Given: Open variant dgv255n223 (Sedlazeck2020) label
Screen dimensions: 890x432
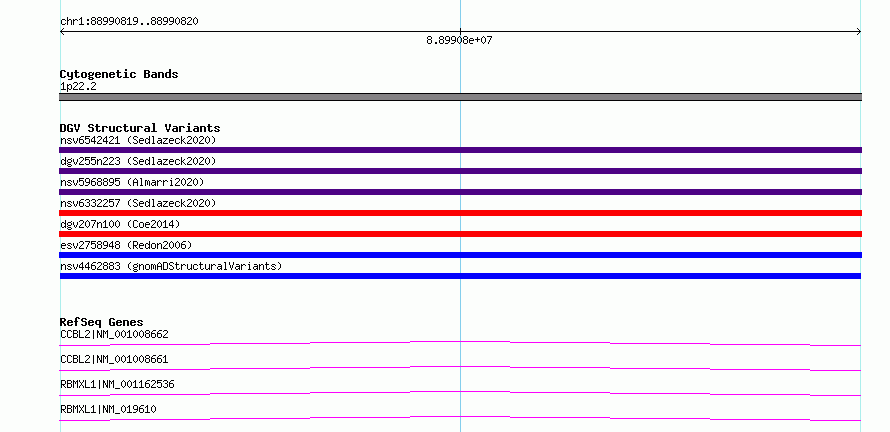Looking at the screenshot, I should pyautogui.click(x=138, y=161).
